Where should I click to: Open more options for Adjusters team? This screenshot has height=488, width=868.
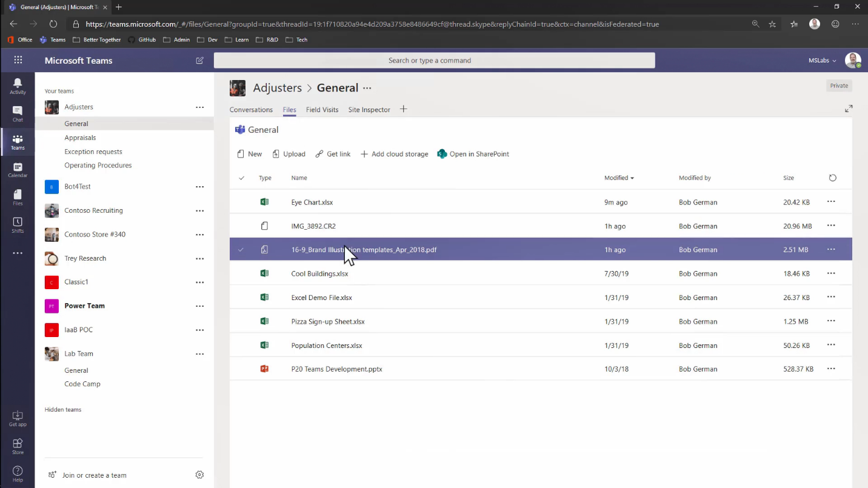click(x=199, y=107)
